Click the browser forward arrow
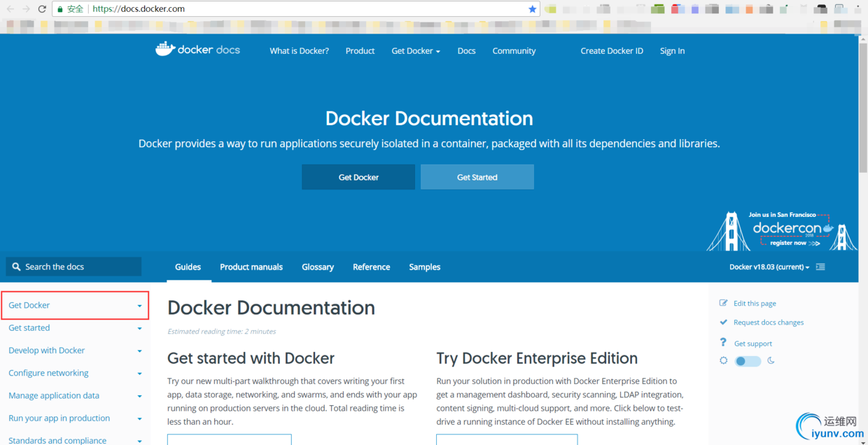The width and height of the screenshot is (868, 445). click(26, 9)
